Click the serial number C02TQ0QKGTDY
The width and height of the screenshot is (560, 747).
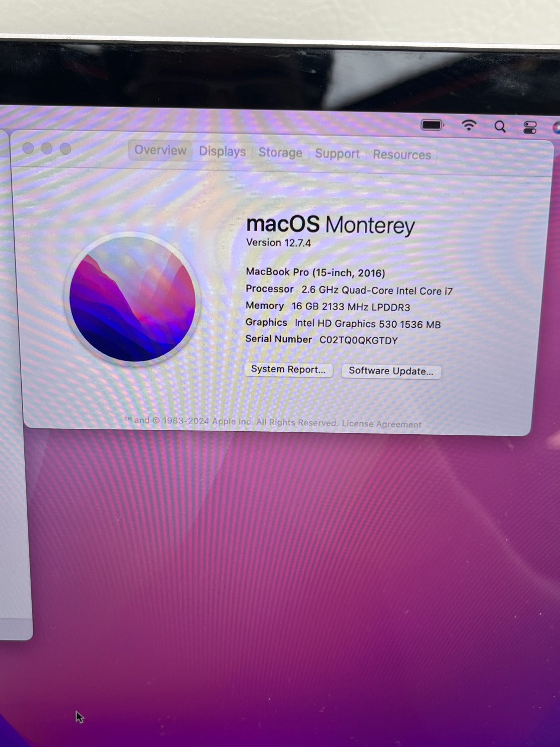(x=358, y=340)
